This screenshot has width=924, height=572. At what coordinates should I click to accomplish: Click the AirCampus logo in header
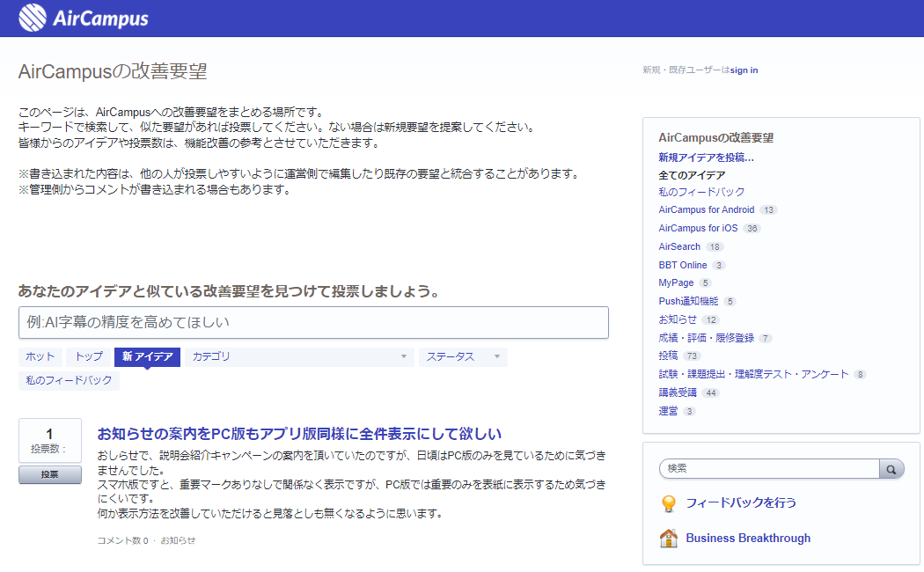coord(83,18)
